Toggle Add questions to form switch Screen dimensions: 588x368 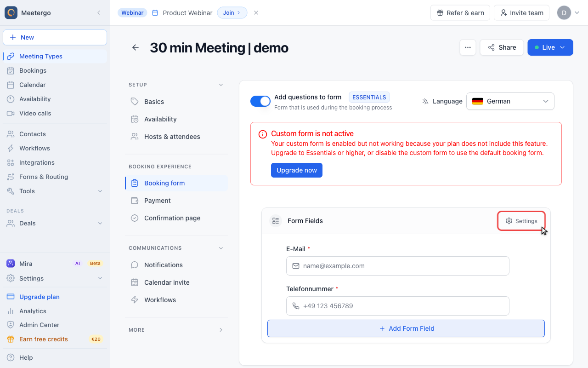click(x=260, y=101)
